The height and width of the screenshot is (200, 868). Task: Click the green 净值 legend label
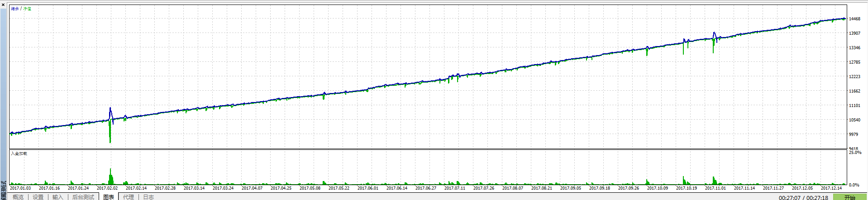28,9
